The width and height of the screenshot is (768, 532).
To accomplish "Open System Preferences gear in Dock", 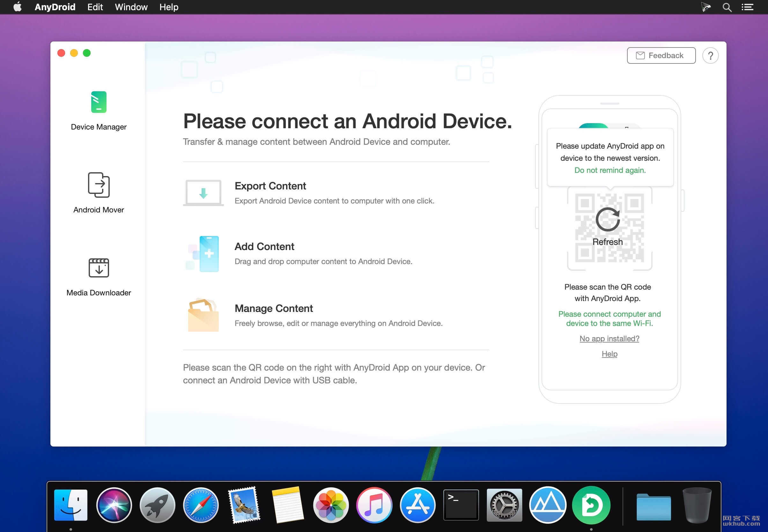I will (x=504, y=505).
